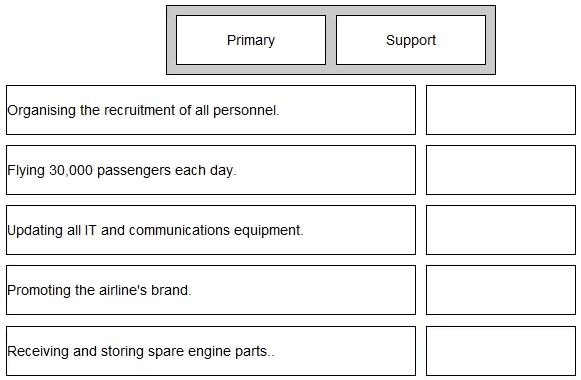
Task: Click the answer box beside Updating IT equipment
Action: (501, 230)
